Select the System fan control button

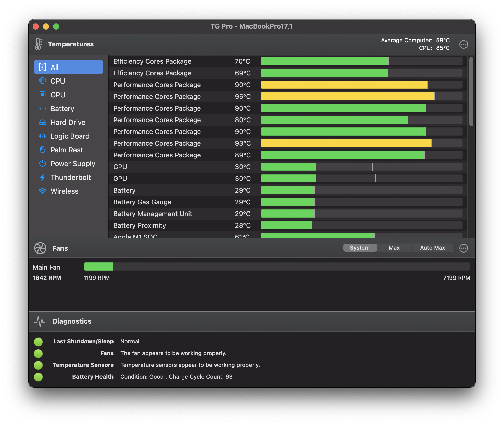[359, 248]
